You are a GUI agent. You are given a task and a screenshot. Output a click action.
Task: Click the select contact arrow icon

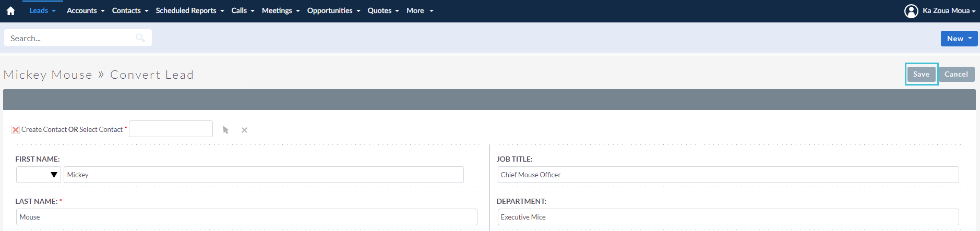(x=225, y=130)
